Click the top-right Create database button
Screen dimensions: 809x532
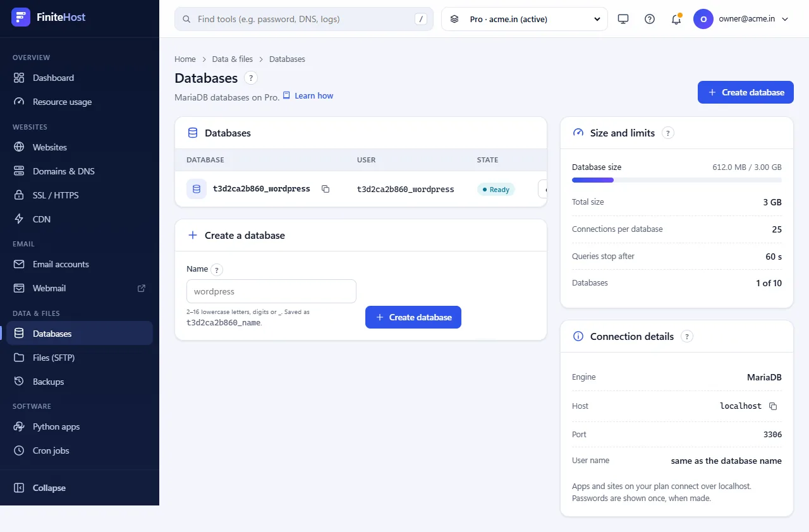coord(746,92)
